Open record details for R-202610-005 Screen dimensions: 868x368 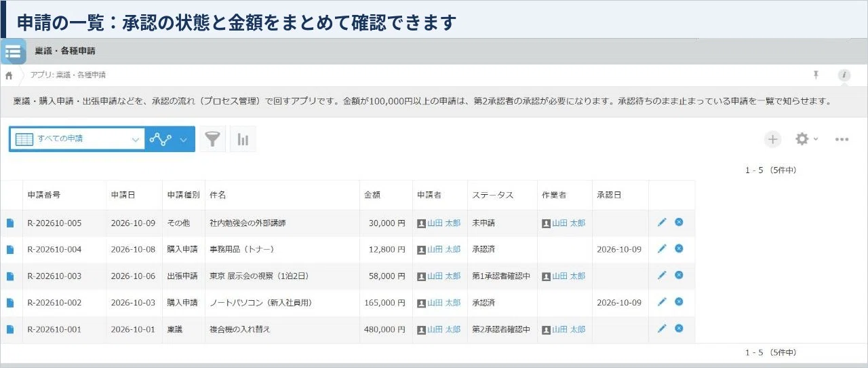10,223
